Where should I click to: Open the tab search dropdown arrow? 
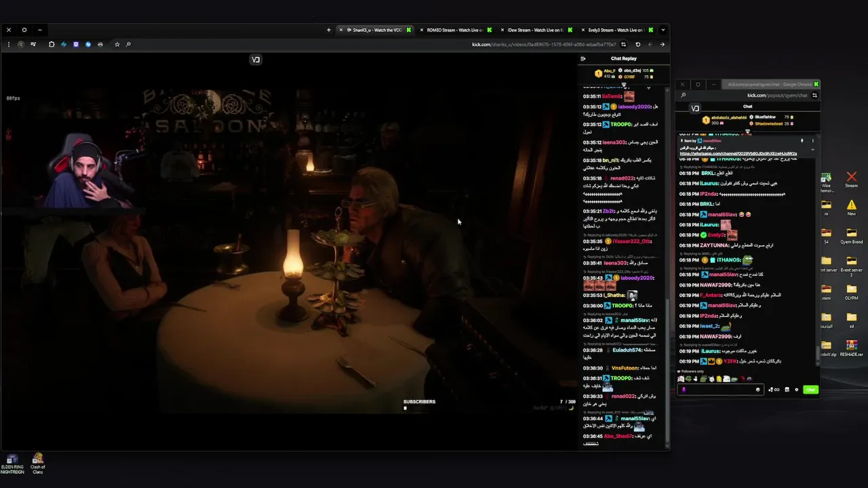tap(663, 30)
